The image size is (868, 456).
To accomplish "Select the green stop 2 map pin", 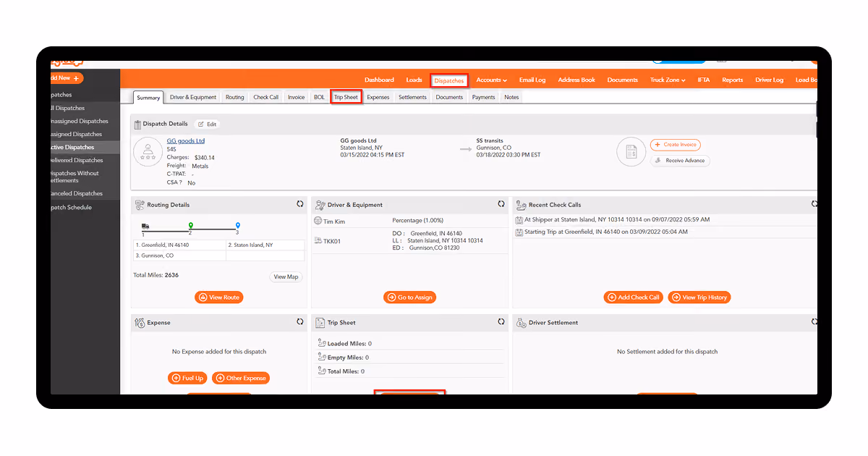I will [190, 226].
